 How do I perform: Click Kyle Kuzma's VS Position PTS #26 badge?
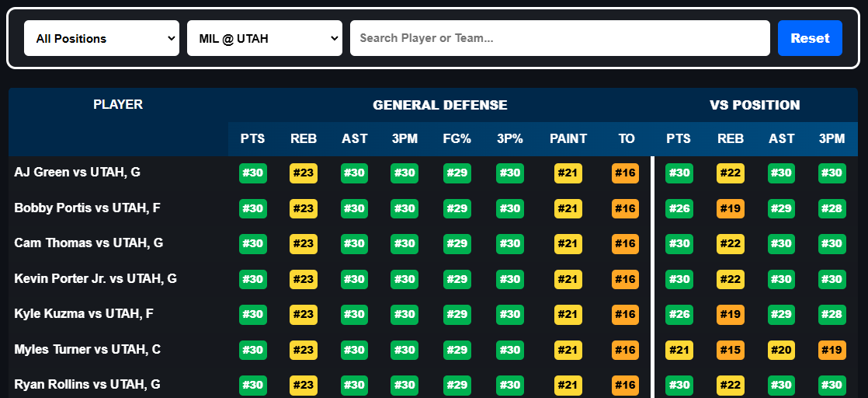click(x=679, y=314)
